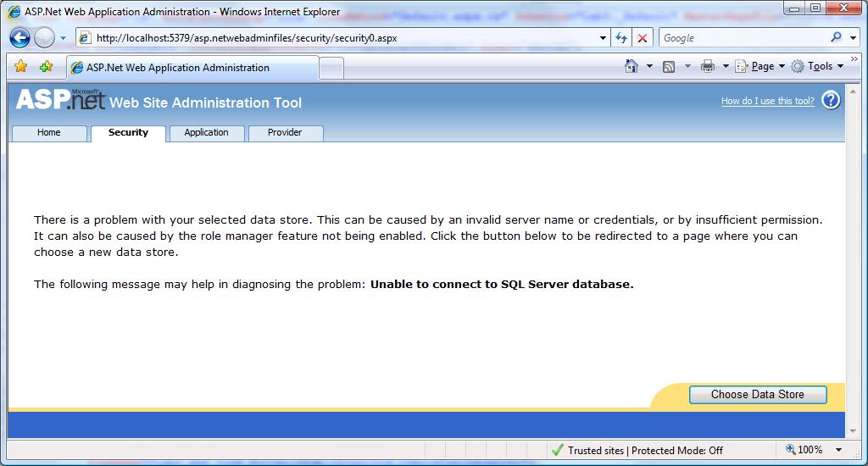The image size is (868, 466).
Task: Click the ASP.net logo in header
Action: pos(60,99)
